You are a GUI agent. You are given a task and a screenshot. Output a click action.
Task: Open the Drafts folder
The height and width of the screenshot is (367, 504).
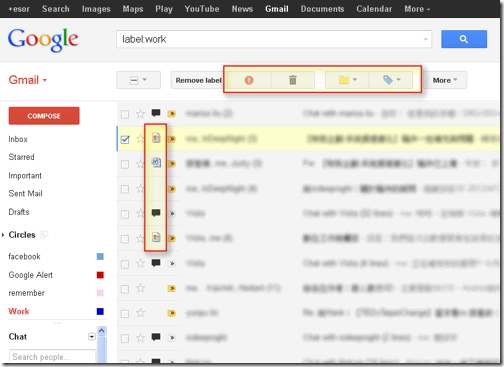point(19,212)
